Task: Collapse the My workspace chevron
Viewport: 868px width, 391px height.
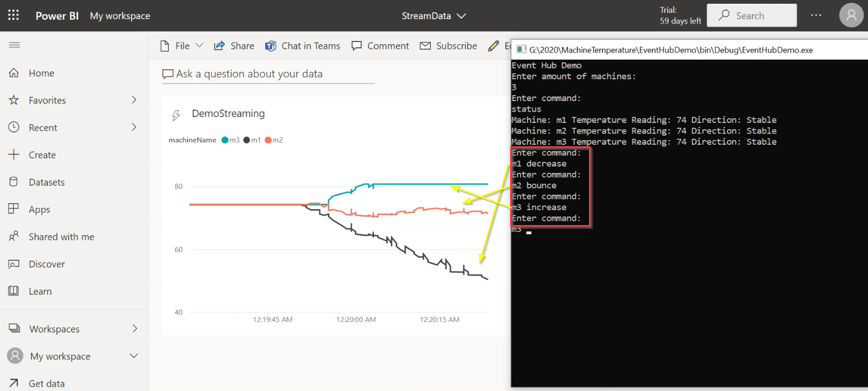Action: click(134, 356)
